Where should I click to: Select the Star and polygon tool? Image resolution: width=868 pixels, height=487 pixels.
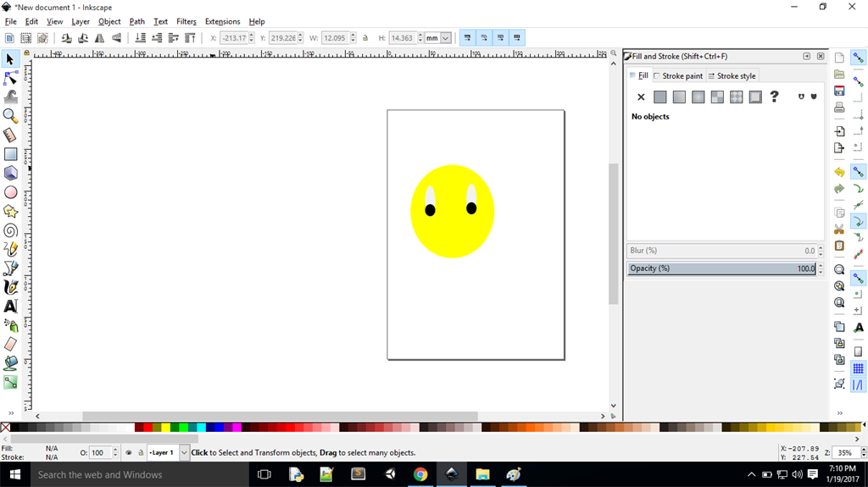[10, 211]
